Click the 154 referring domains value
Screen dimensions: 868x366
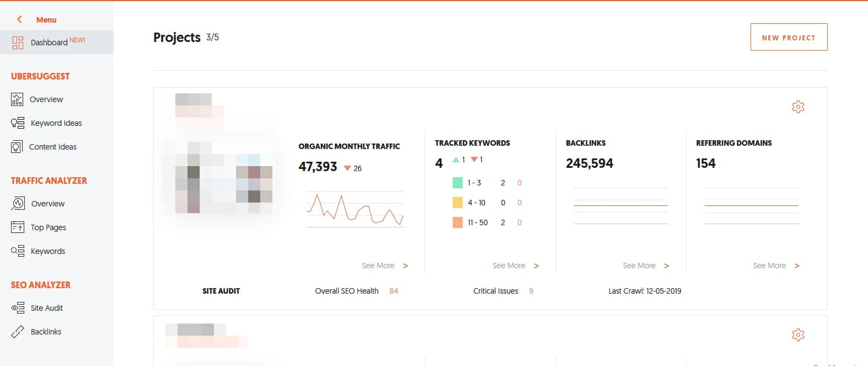pyautogui.click(x=706, y=163)
